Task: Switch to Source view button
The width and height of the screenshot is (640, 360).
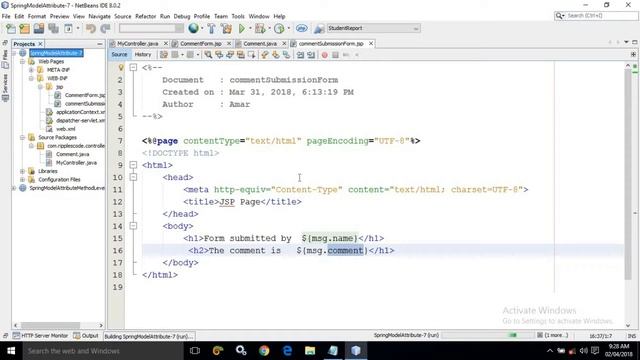Action: 119,54
